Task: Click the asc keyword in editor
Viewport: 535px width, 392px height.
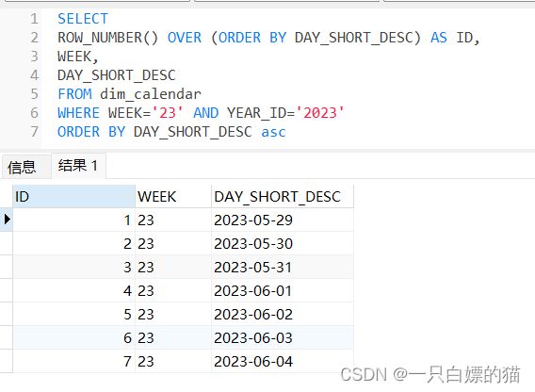Action: (x=273, y=132)
